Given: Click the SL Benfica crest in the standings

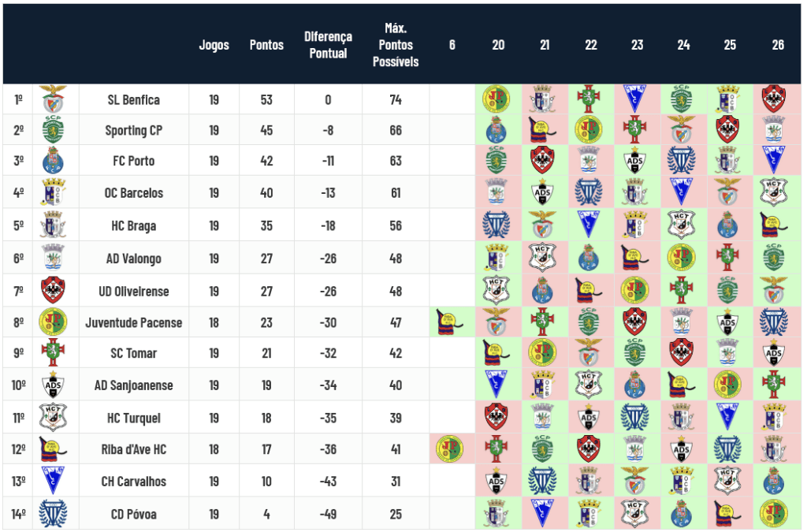Looking at the screenshot, I should [54, 99].
